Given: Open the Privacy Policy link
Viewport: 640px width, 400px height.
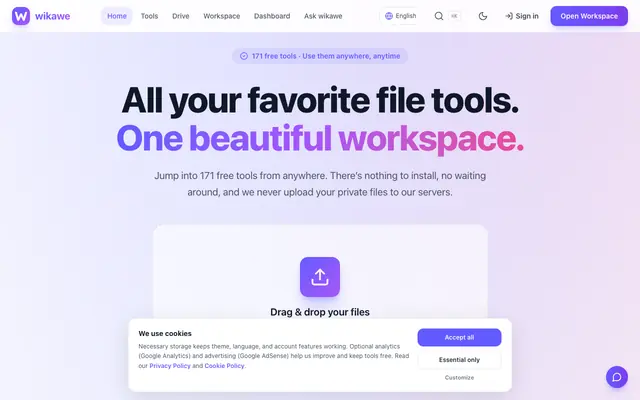Looking at the screenshot, I should pyautogui.click(x=170, y=366).
